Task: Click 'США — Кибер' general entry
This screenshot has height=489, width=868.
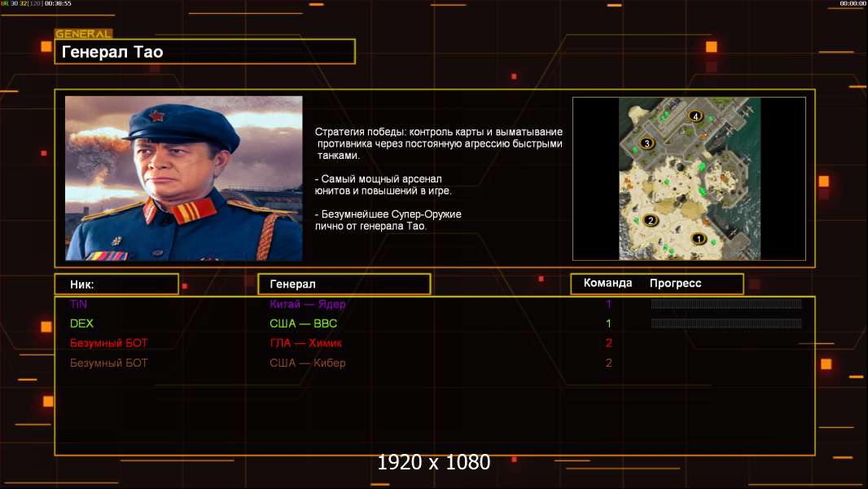Action: click(307, 363)
